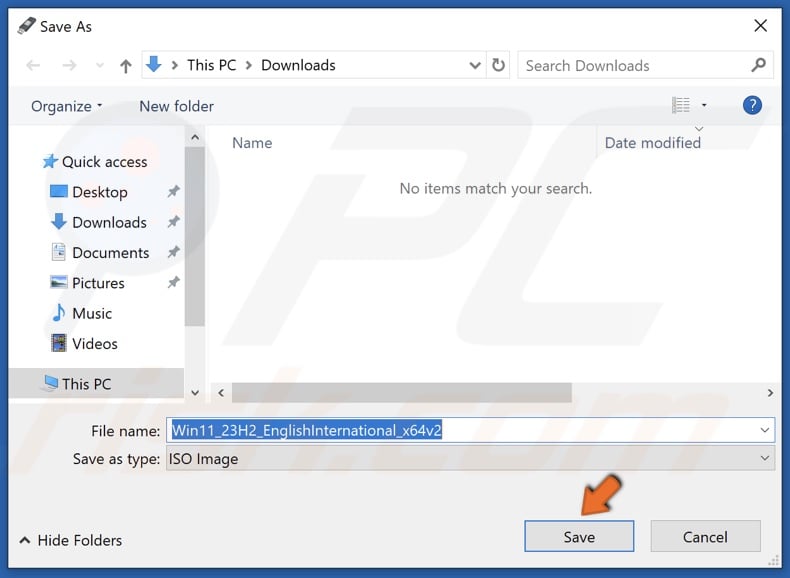
Task: Open Desktop in the navigation pane
Action: (100, 192)
